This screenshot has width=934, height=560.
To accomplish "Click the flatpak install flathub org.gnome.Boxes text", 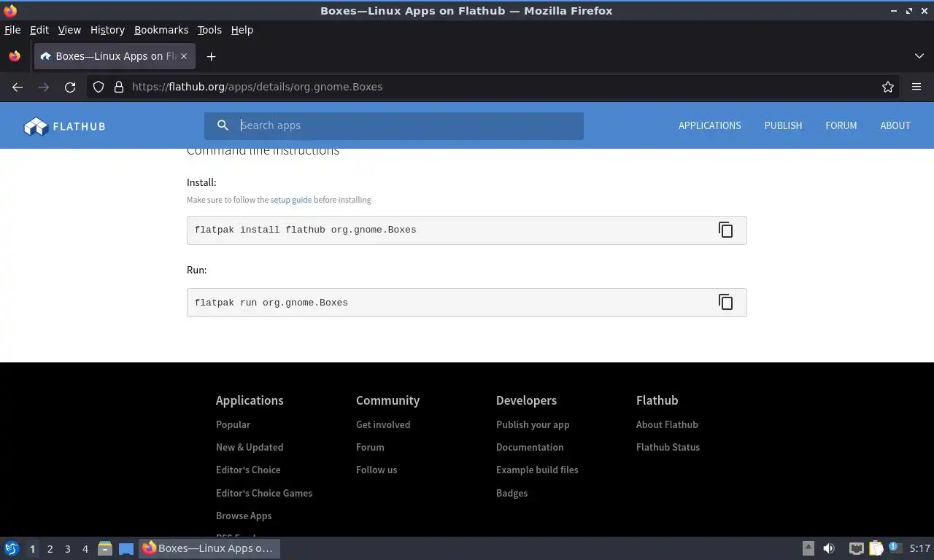I will click(305, 230).
